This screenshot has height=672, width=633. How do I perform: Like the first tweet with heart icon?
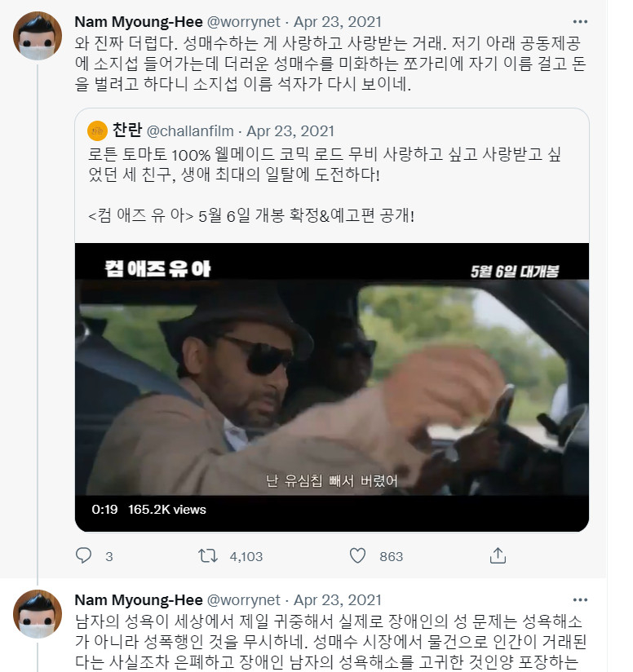(356, 556)
